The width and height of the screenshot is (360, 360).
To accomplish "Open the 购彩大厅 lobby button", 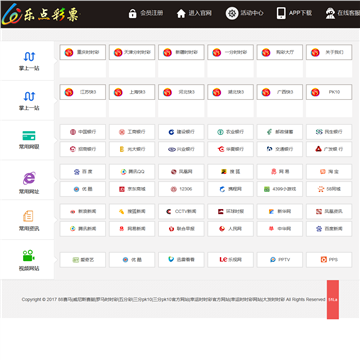I will 280,52.
